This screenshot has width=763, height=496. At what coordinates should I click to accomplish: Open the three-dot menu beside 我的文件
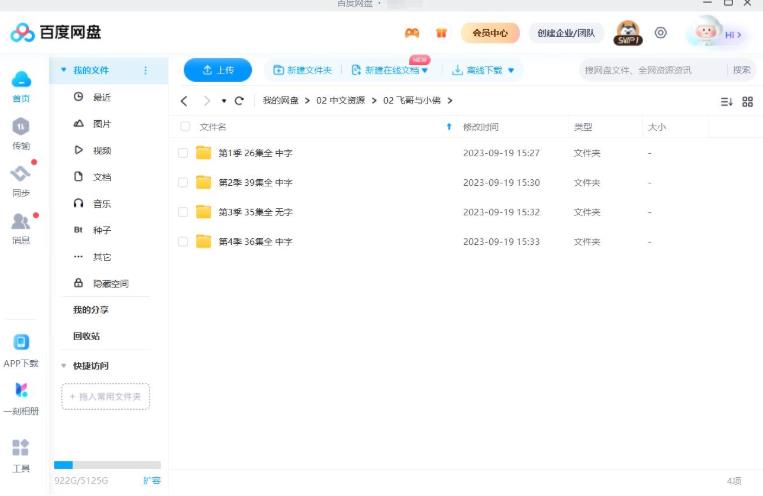point(145,71)
